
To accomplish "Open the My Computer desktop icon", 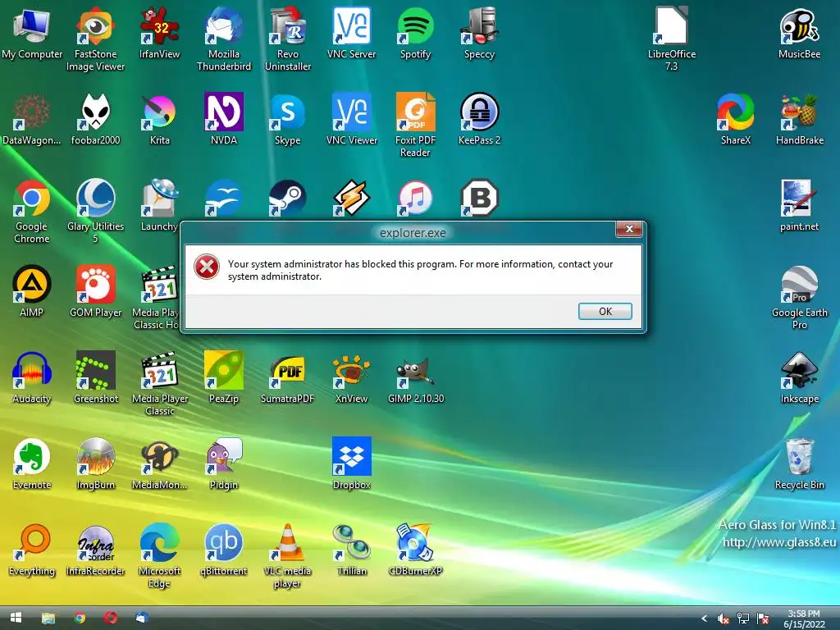I will tap(32, 33).
